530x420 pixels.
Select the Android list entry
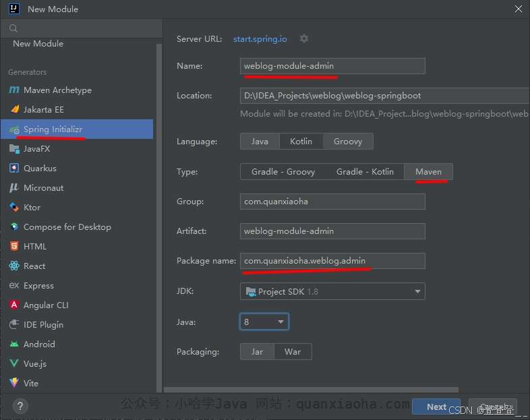pos(77,344)
